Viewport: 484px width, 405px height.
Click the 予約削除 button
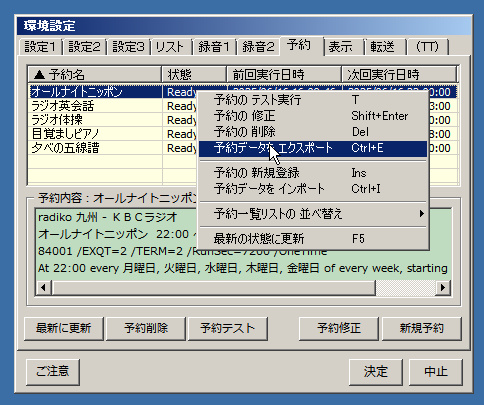click(146, 328)
